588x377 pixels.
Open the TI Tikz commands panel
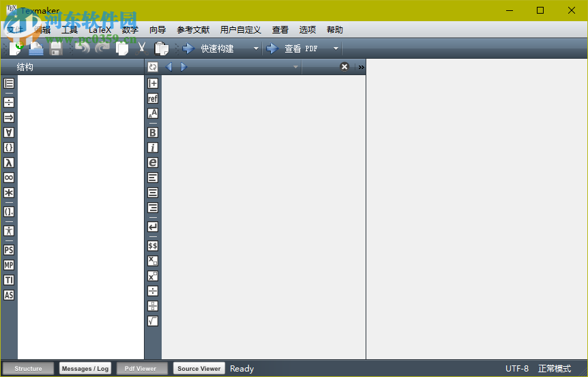(x=9, y=280)
